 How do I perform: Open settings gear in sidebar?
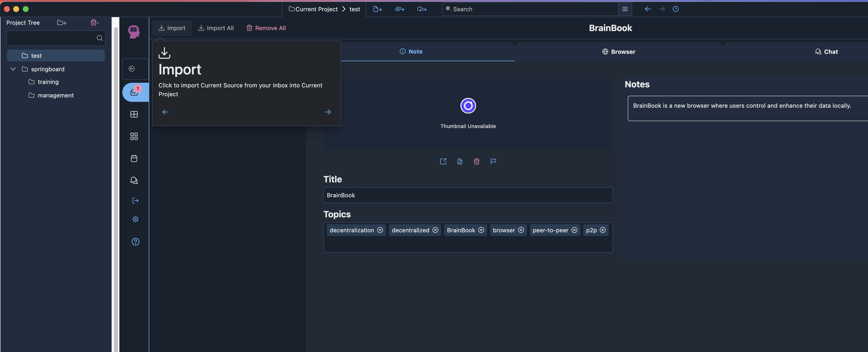pyautogui.click(x=136, y=219)
